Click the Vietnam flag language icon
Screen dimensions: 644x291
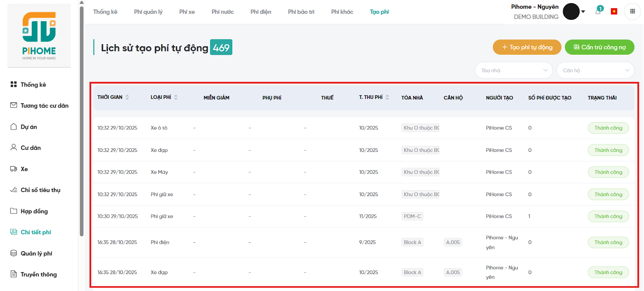tap(614, 11)
